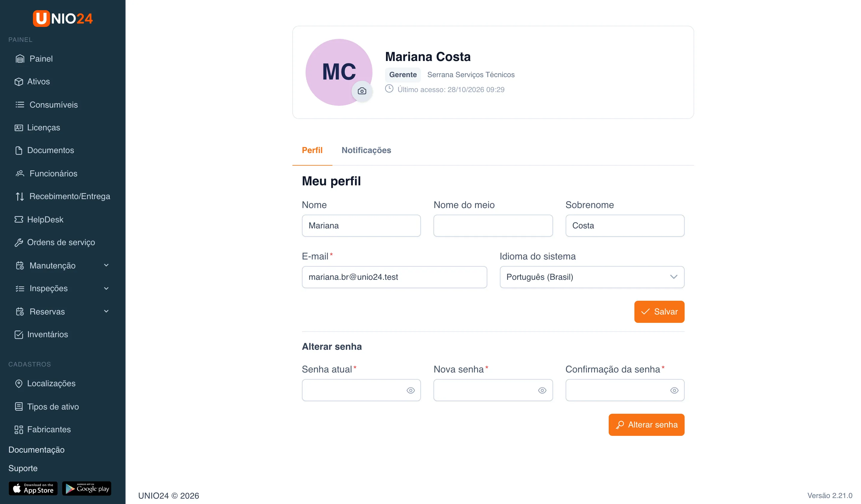
Task: Click the Tipos de ativo icon
Action: click(19, 407)
